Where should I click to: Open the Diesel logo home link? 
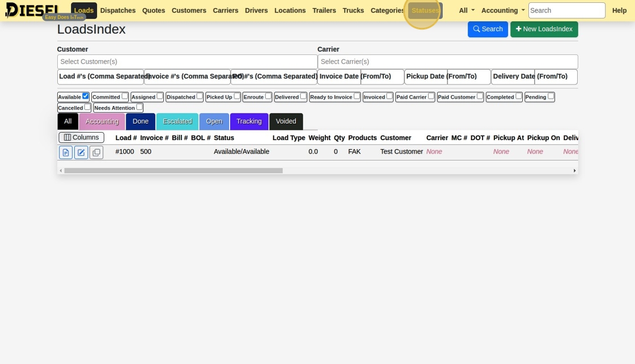tap(32, 10)
